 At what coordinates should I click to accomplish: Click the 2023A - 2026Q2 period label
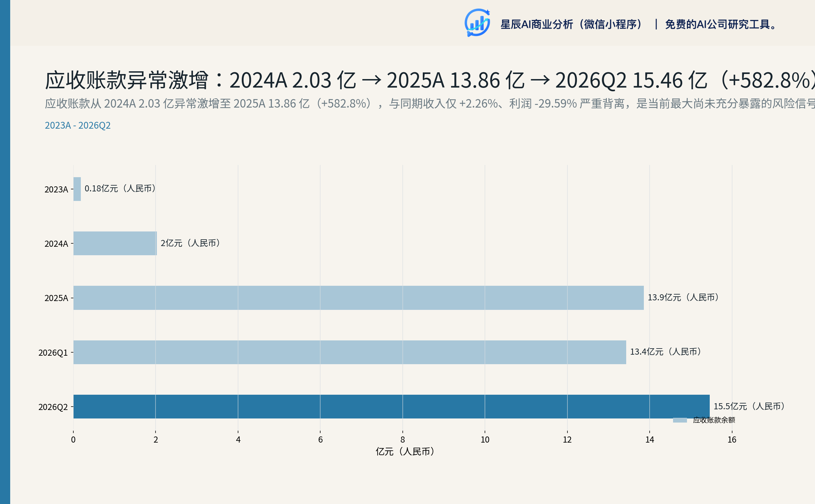click(78, 126)
